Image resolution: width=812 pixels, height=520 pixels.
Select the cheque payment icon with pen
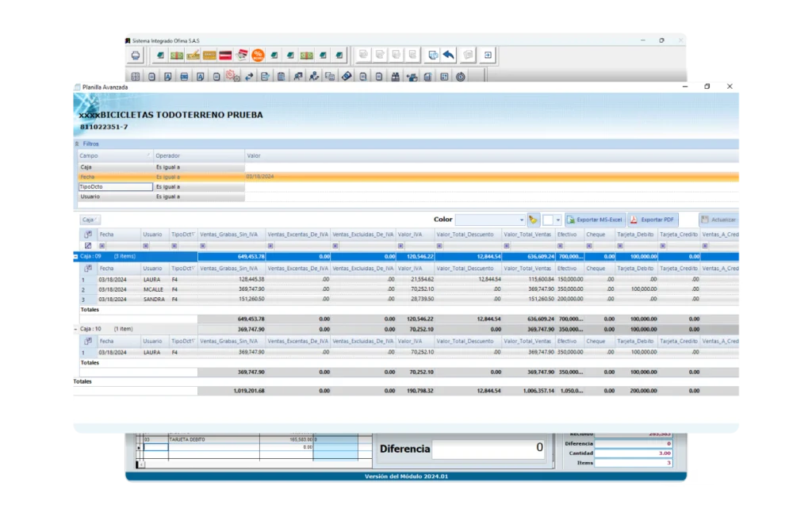pos(193,55)
